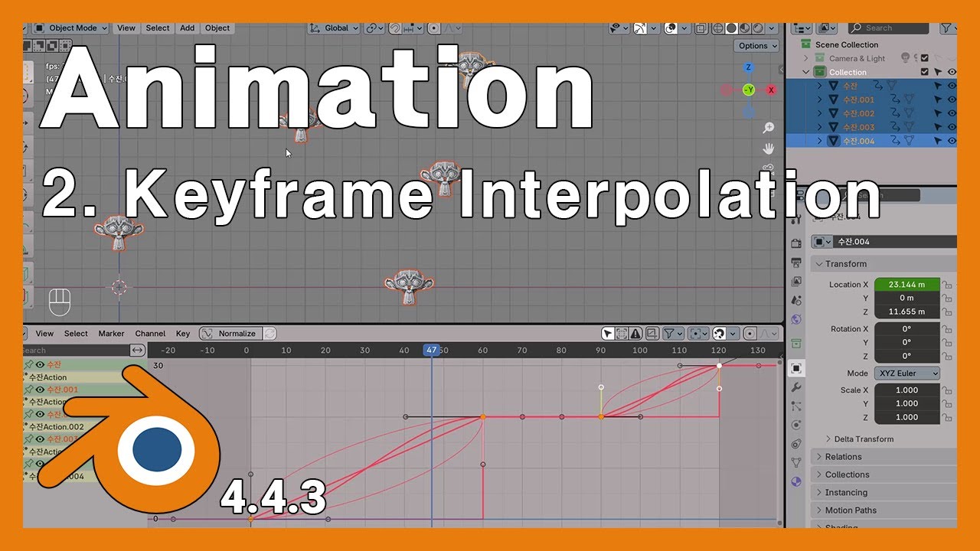Screen dimensions: 980x551
Task: Click the outliner Search field
Action: tap(887, 28)
